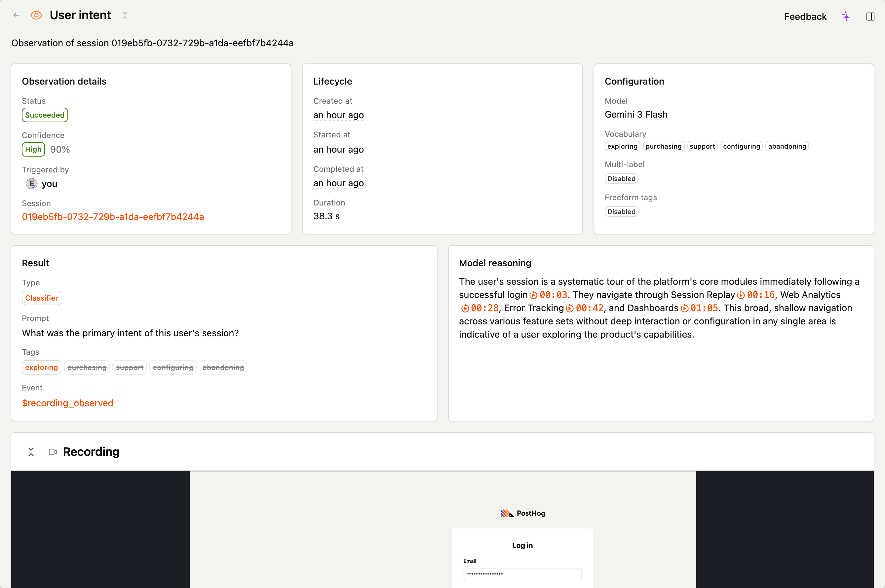Jump to timestamp 00:16 for Session Replay

pos(756,295)
